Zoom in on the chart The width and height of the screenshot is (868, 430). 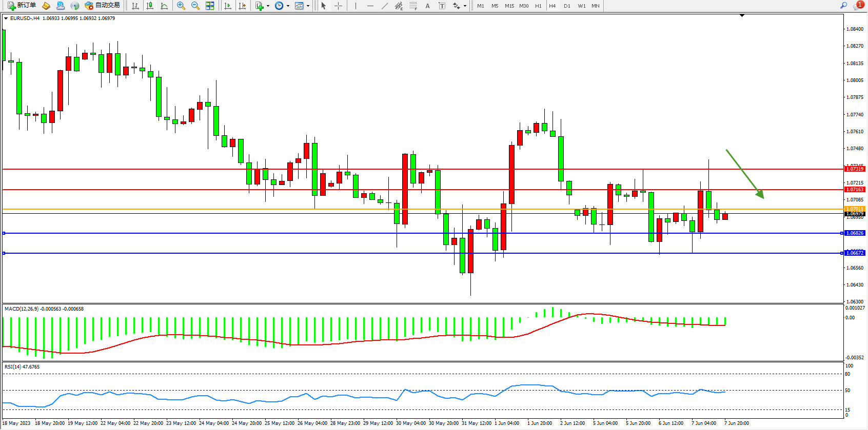(181, 6)
